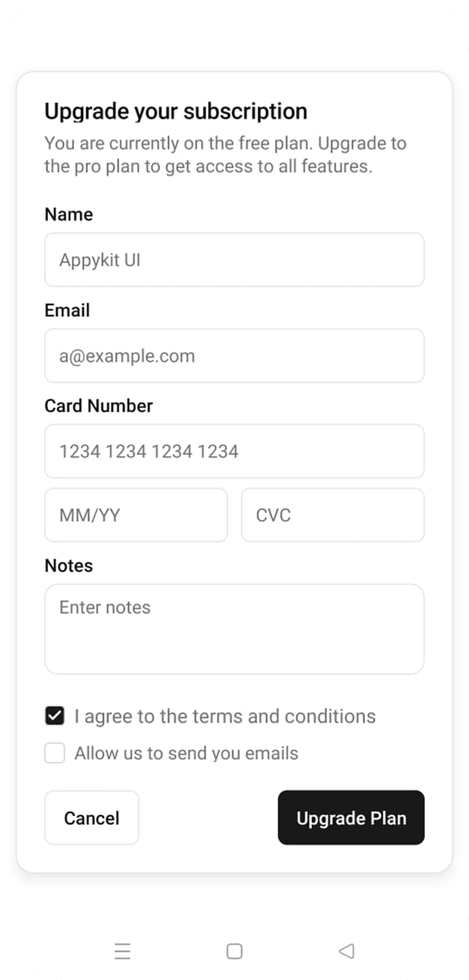Click the 'Email' field label
Image resolution: width=469 pixels, height=980 pixels.
point(67,310)
